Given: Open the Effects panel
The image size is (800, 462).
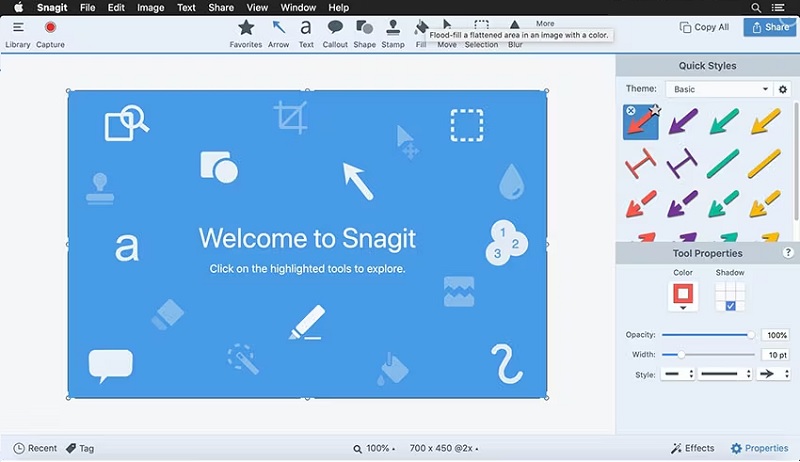Looking at the screenshot, I should tap(692, 448).
